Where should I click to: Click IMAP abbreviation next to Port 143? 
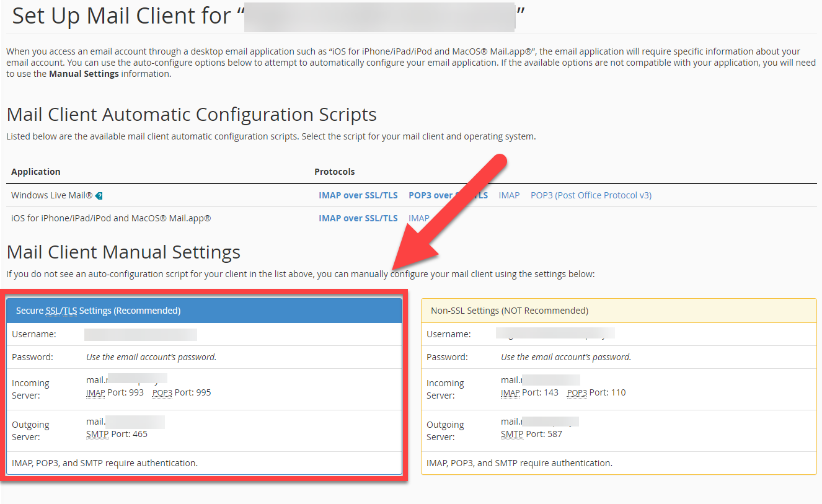(x=510, y=393)
